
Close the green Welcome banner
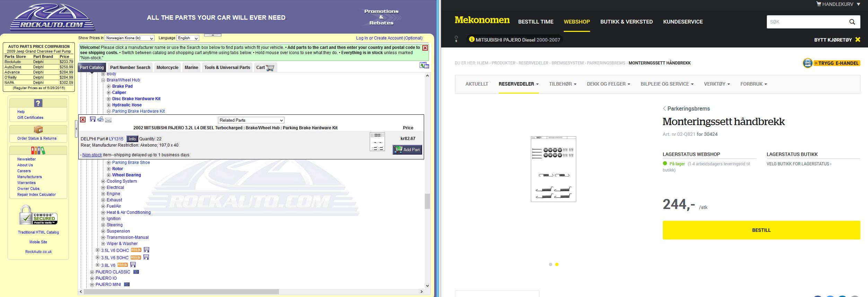pos(425,48)
